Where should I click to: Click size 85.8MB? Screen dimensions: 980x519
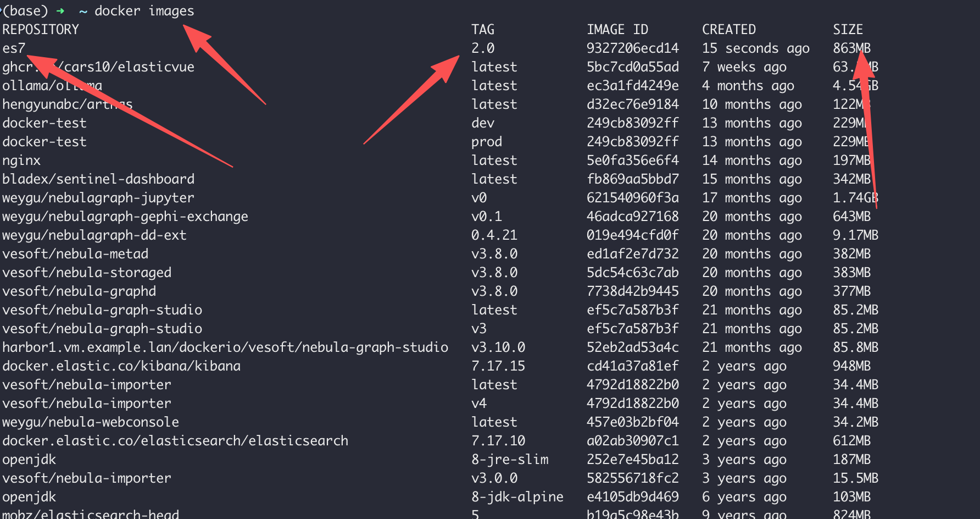(x=856, y=347)
